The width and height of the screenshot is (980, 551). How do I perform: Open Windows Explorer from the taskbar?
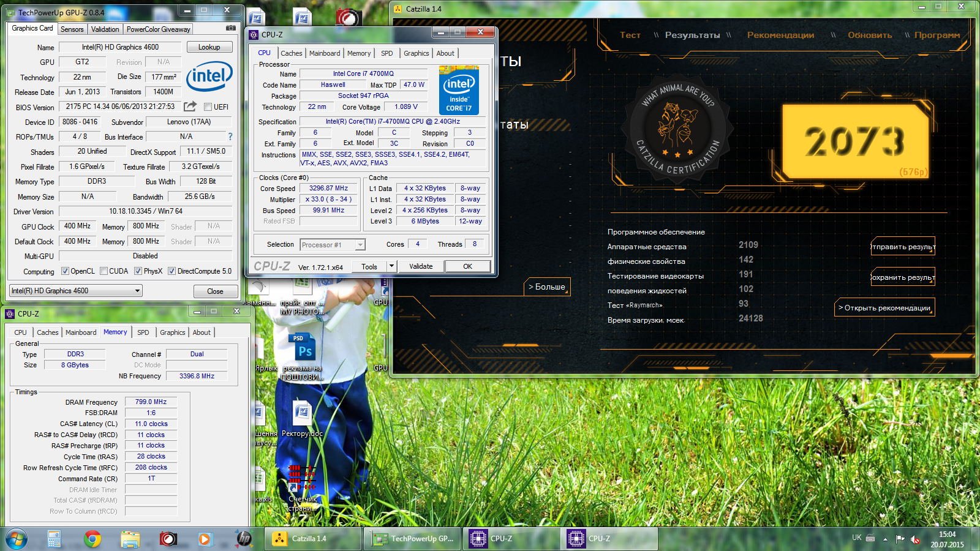tap(130, 539)
